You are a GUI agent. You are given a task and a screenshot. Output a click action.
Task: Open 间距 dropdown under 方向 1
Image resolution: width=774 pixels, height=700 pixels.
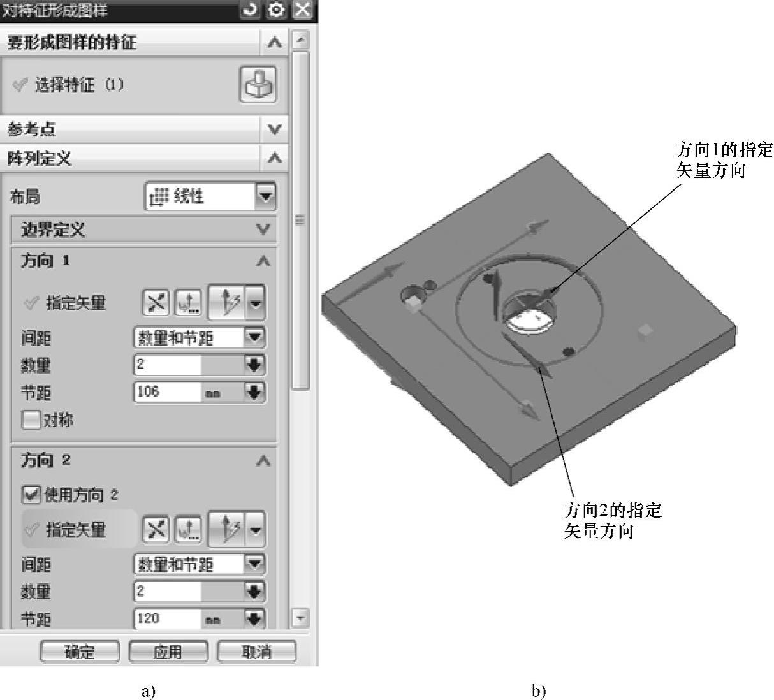200,337
